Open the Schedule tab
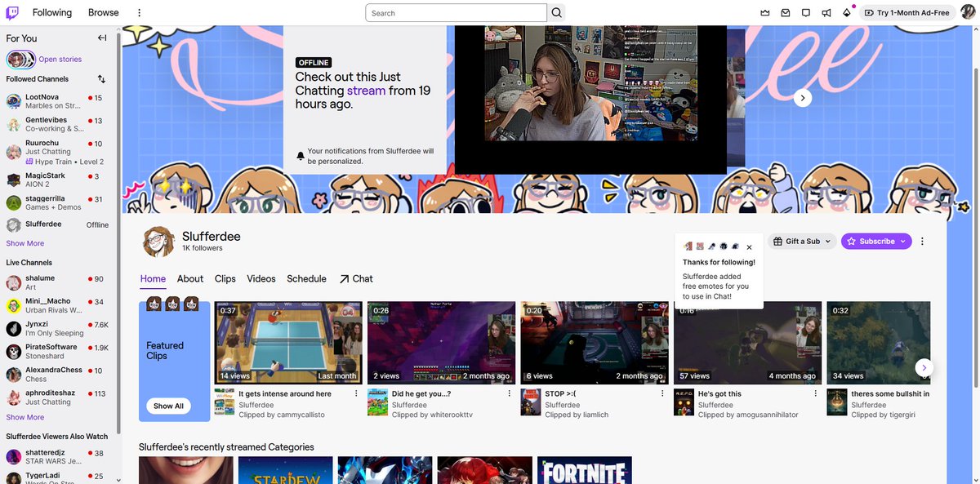 pyautogui.click(x=306, y=278)
